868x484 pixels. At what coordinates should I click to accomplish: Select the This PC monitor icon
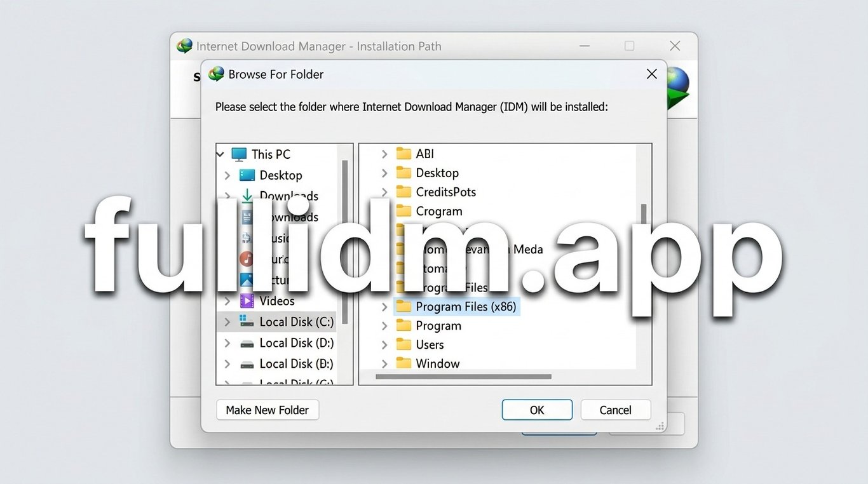pyautogui.click(x=239, y=154)
